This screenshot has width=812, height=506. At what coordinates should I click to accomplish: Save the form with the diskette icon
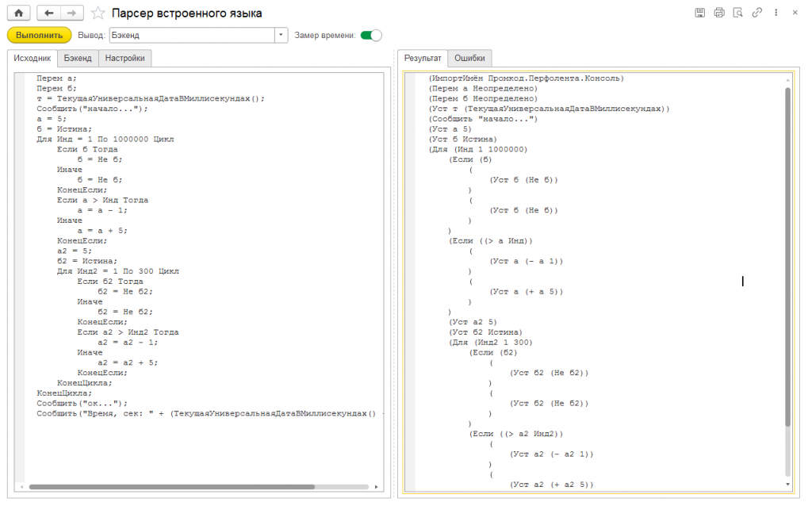[x=699, y=13]
